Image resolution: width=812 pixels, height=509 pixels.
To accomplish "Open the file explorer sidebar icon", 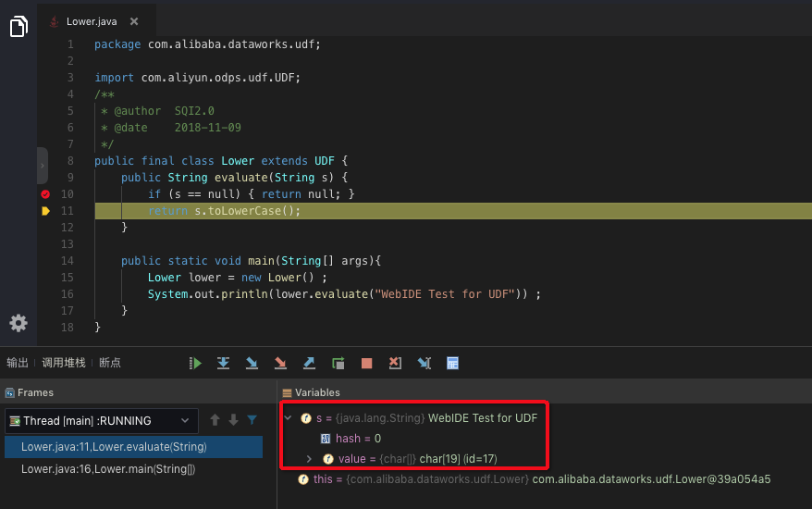I will tap(18, 27).
